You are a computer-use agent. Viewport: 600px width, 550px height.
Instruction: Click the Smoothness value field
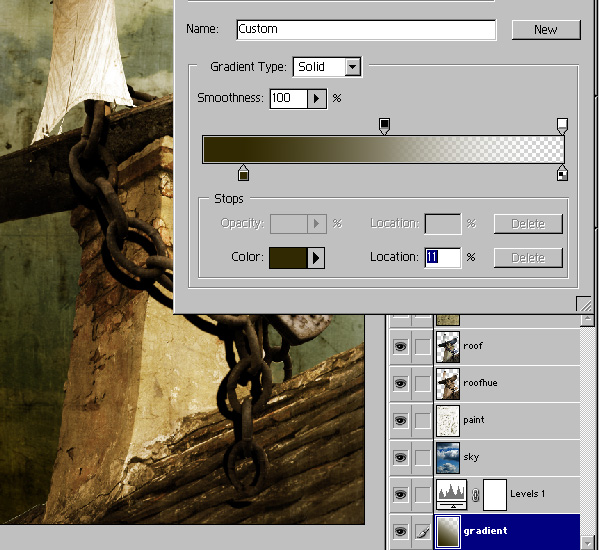coord(289,99)
